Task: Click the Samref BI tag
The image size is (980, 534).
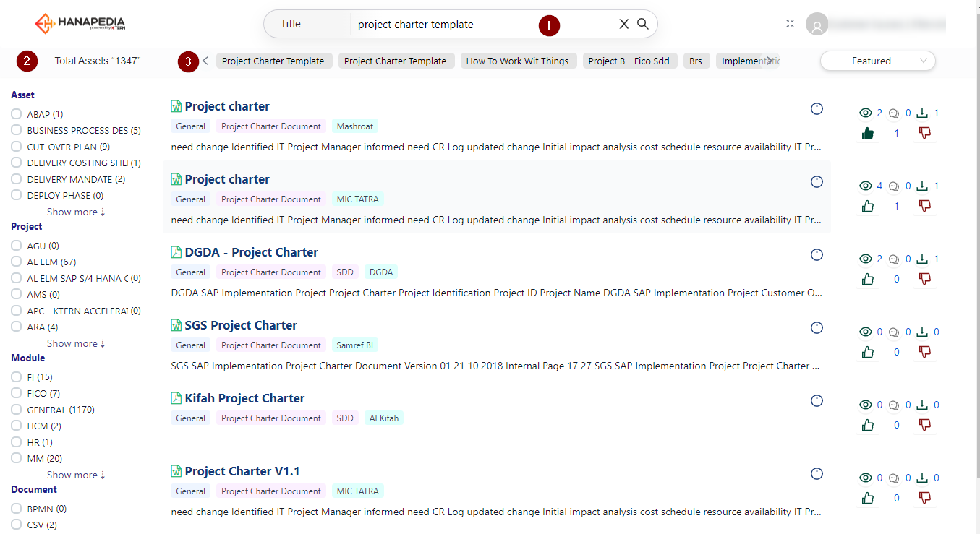Action: (355, 345)
